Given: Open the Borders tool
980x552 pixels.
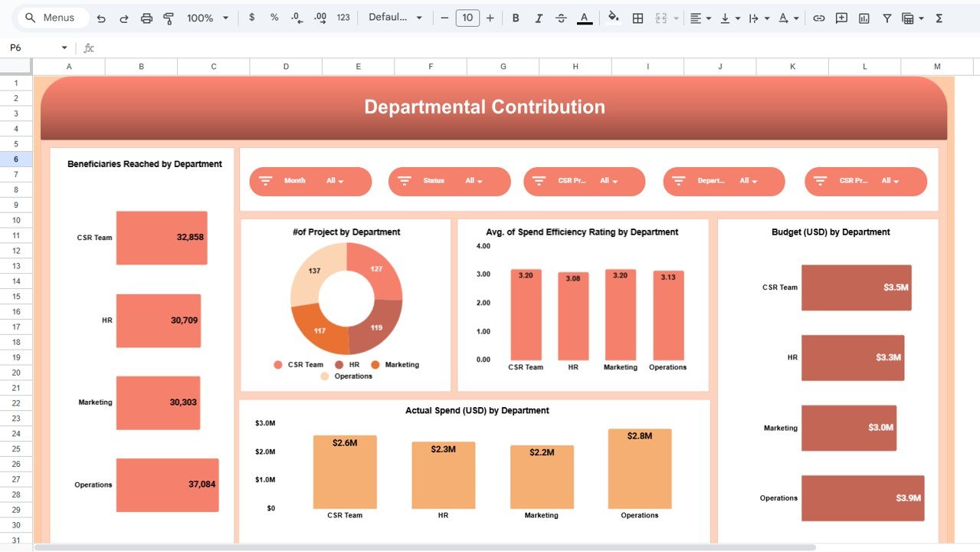Looking at the screenshot, I should coord(637,18).
